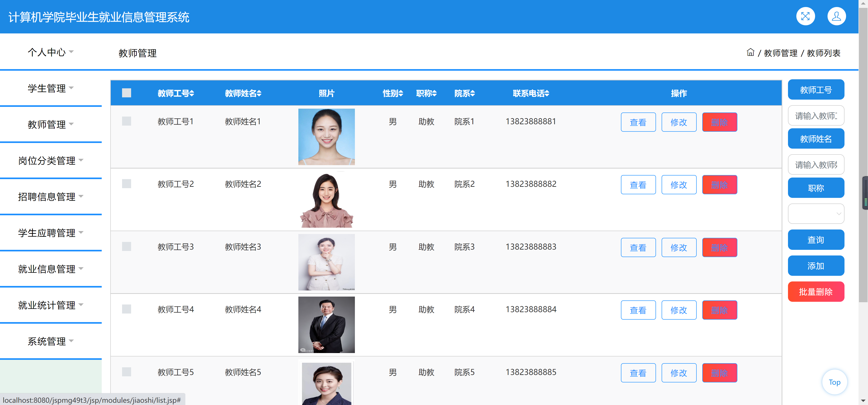
Task: Tick the checkbox for 教师工号1 row
Action: coord(126,121)
